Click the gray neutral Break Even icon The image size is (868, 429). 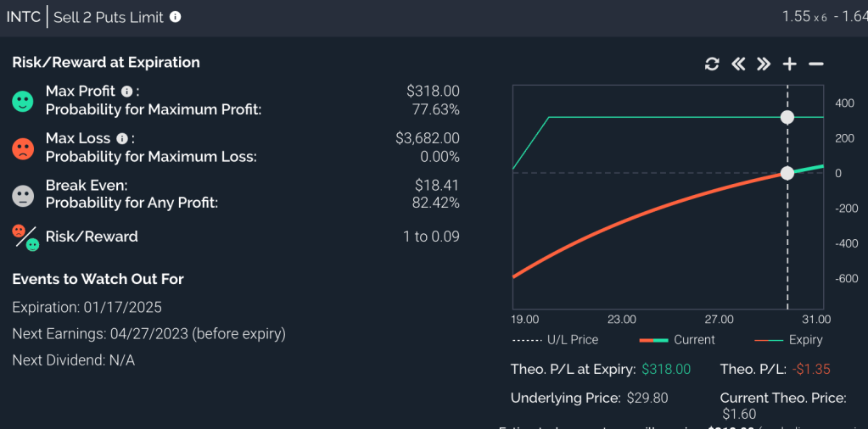click(x=23, y=194)
